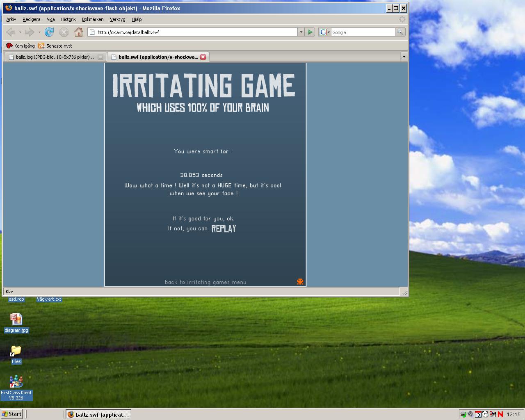
Task: Open the Bokmärken menu
Action: (93, 19)
